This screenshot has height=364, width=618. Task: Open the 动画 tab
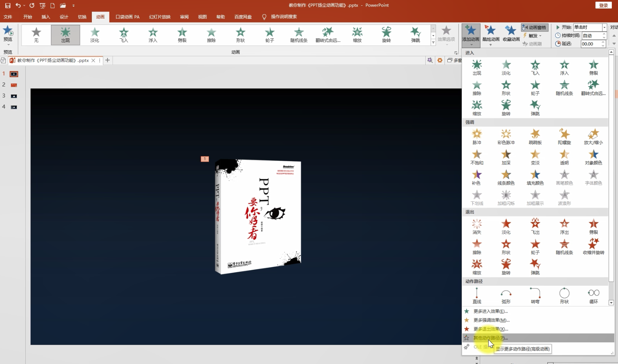point(100,17)
